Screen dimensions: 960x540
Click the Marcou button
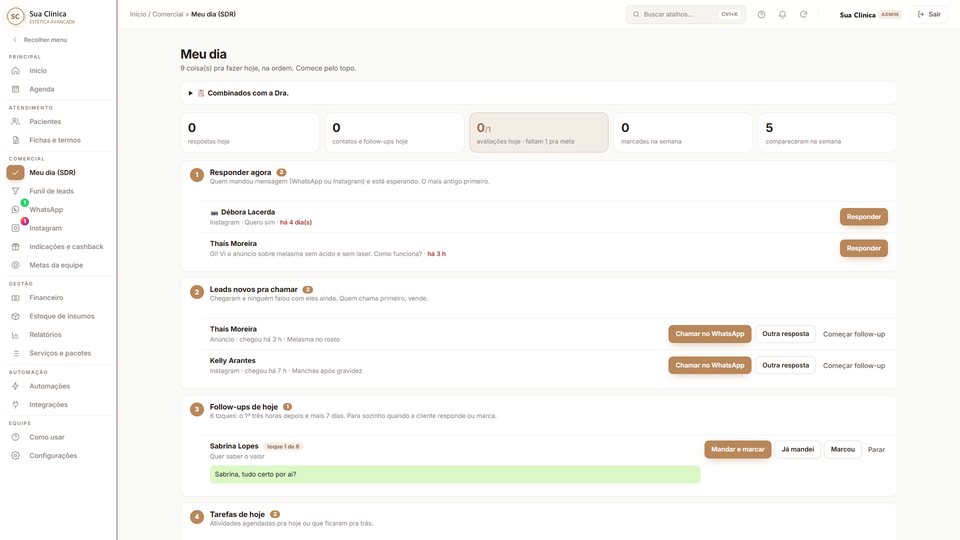click(x=842, y=449)
